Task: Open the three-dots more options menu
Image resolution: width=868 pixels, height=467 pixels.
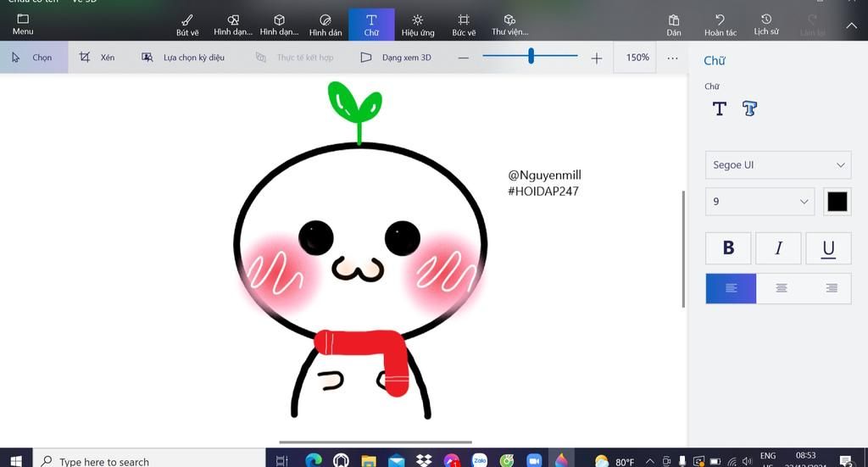Action: click(x=672, y=58)
